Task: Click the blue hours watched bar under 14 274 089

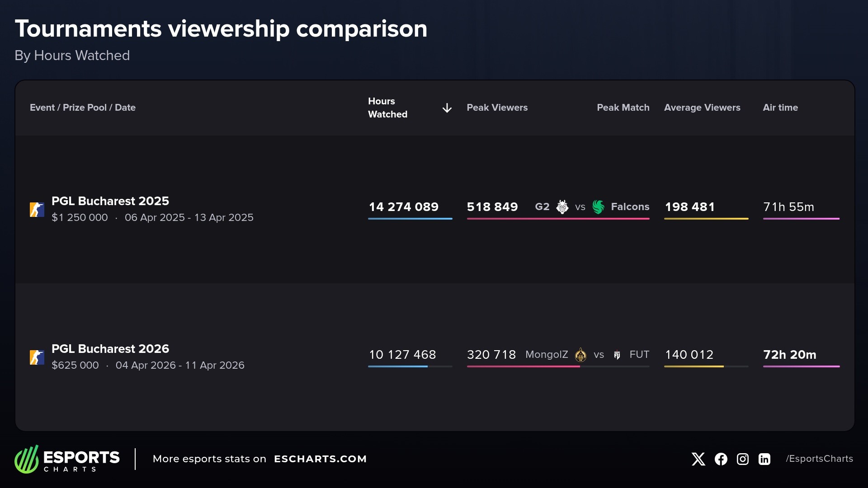Action: click(x=410, y=219)
